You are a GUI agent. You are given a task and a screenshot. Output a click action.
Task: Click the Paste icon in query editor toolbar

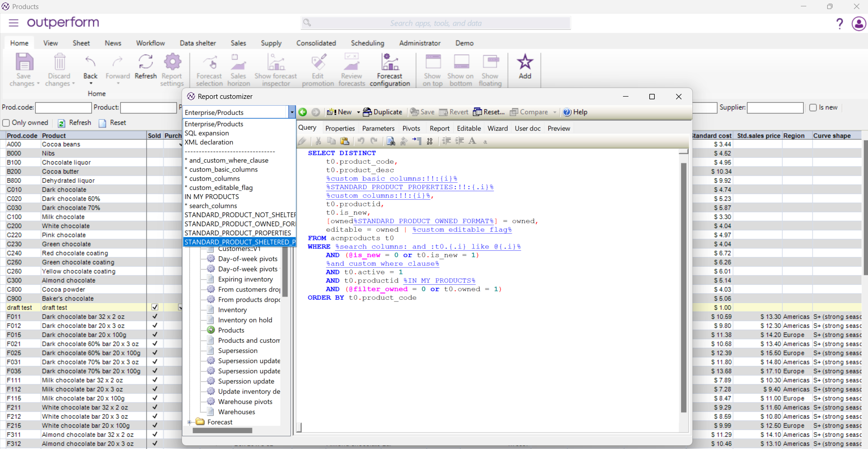(345, 141)
